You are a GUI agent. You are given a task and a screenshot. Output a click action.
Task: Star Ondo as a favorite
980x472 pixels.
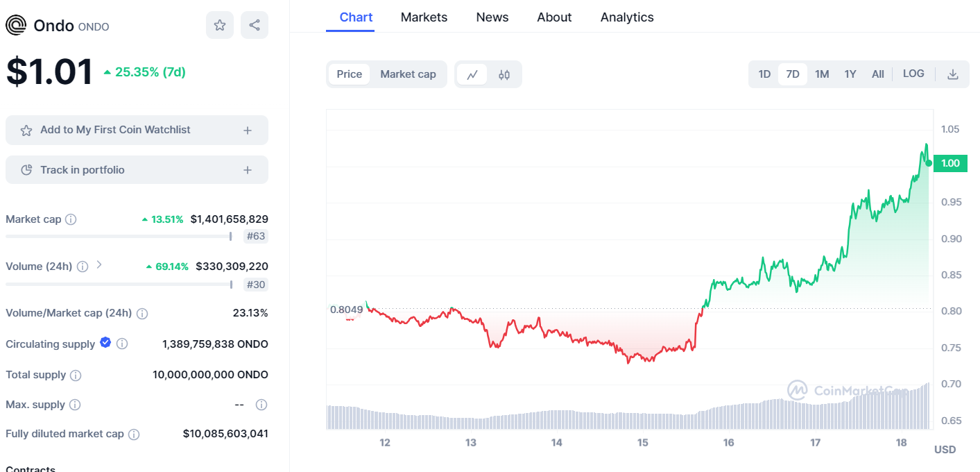click(220, 25)
